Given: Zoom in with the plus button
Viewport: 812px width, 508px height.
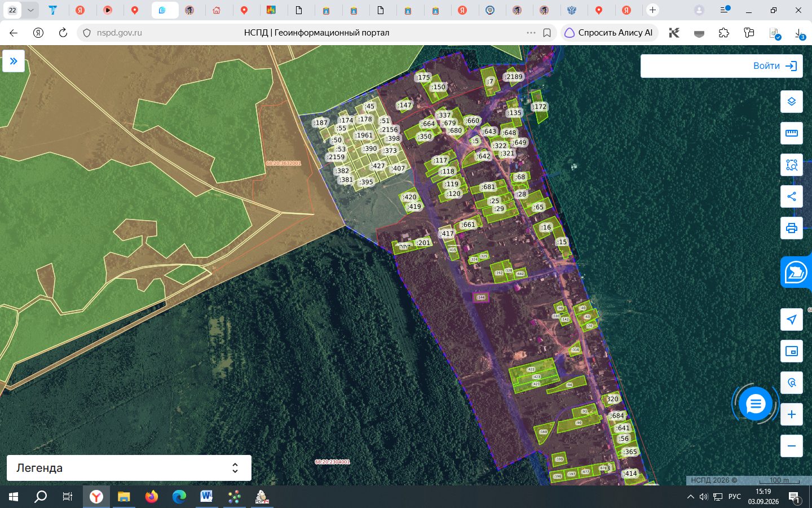Looking at the screenshot, I should click(x=792, y=414).
